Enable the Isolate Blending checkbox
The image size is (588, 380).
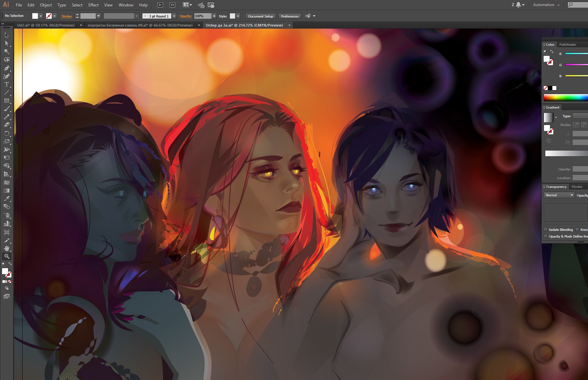click(546, 229)
